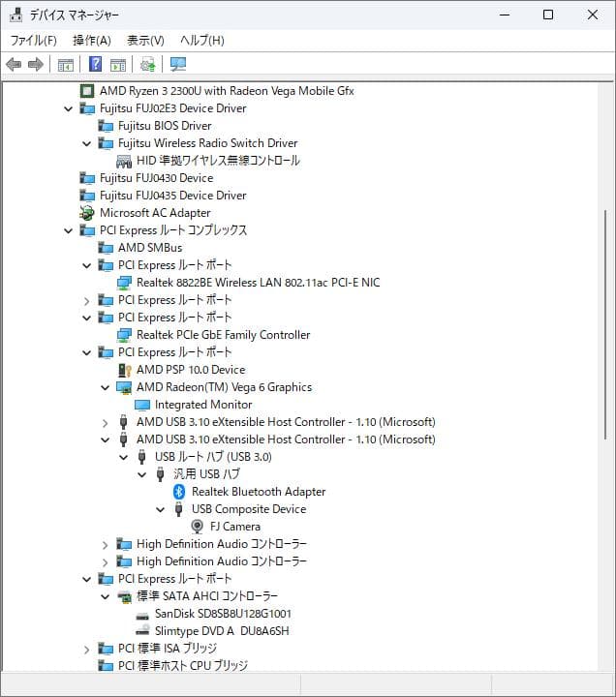
Task: Click the Forward arrow toolbar icon
Action: pyautogui.click(x=36, y=65)
